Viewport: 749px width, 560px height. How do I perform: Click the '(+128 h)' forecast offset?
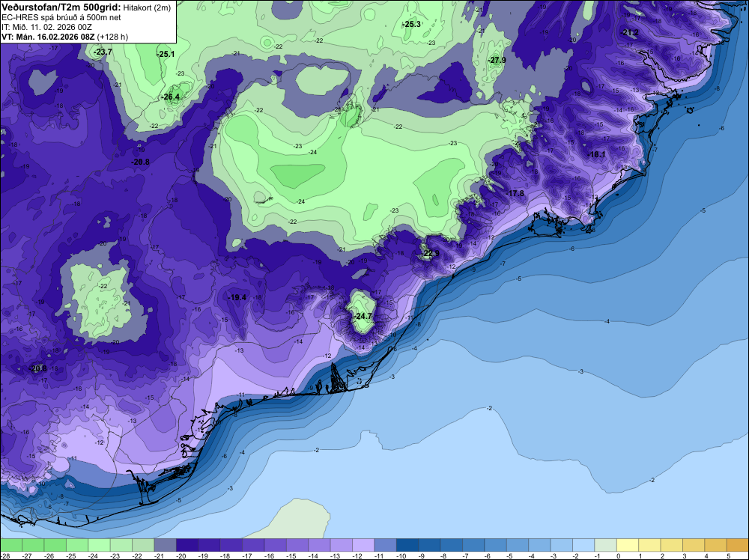(x=112, y=37)
